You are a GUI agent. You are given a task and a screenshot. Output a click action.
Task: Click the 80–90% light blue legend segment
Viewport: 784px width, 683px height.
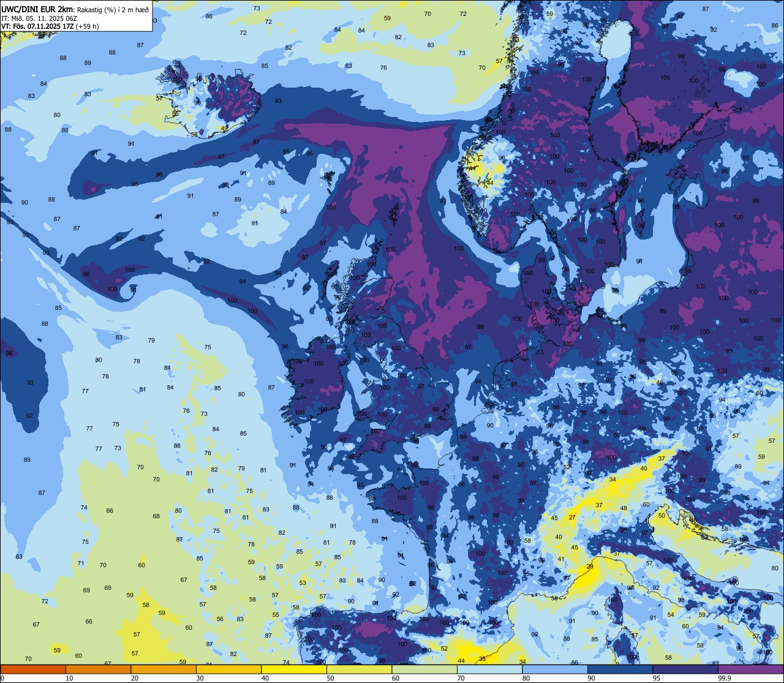(x=555, y=669)
